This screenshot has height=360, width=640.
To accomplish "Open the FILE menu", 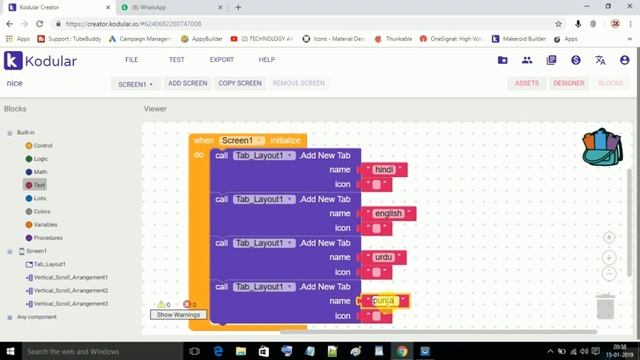I will [x=131, y=60].
